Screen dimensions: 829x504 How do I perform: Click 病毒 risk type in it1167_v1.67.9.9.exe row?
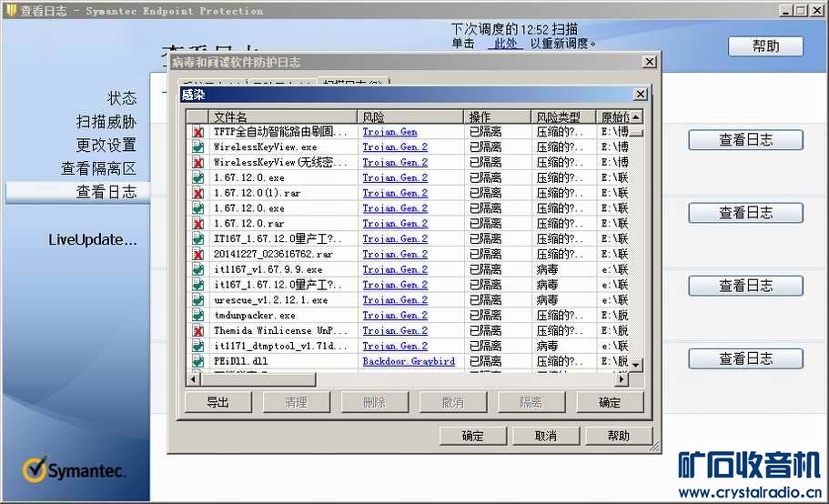click(547, 269)
